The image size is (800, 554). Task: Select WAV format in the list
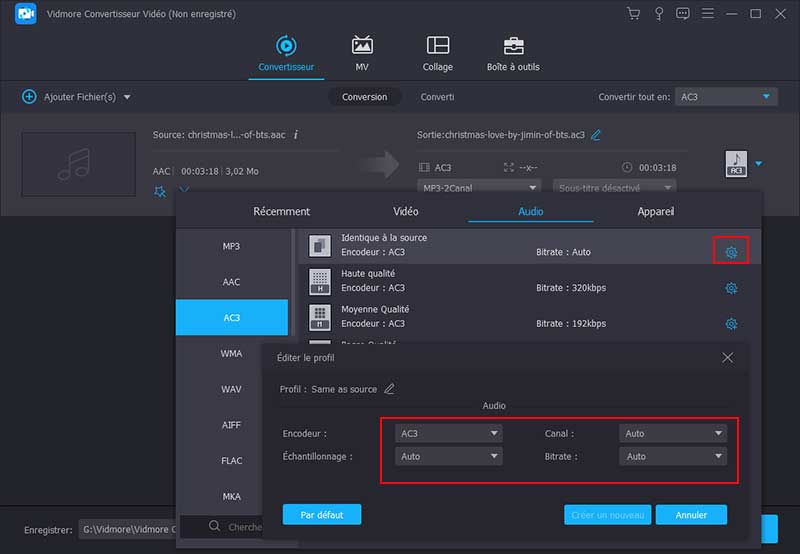coord(231,389)
